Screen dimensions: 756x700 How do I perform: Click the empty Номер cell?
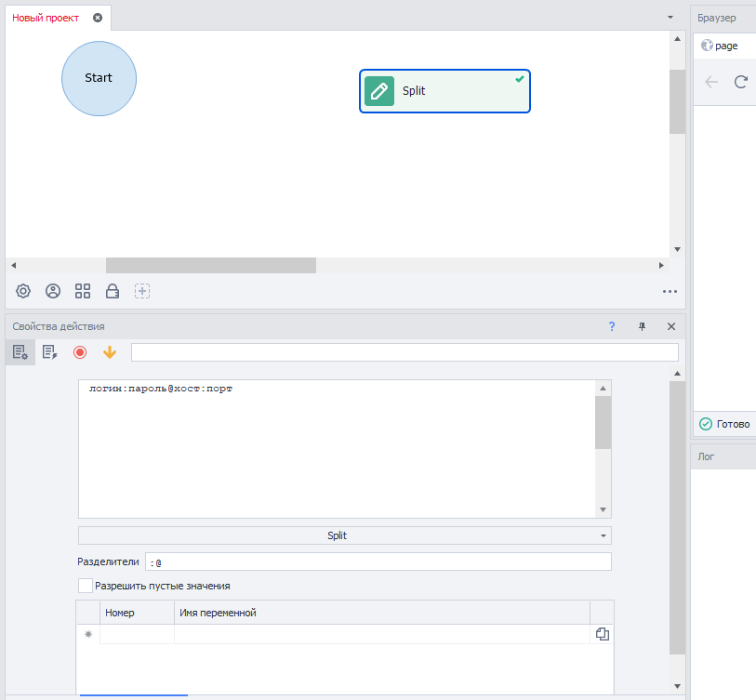pyautogui.click(x=137, y=634)
